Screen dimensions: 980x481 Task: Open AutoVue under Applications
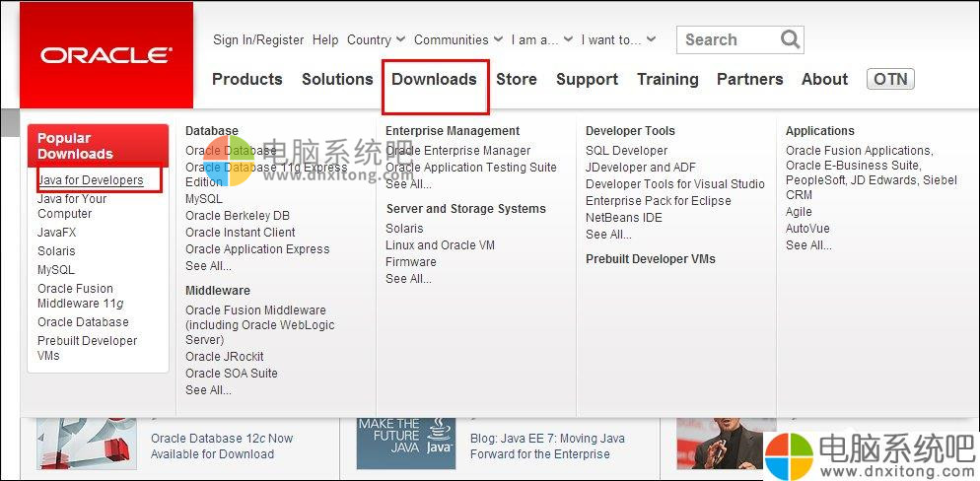807,229
